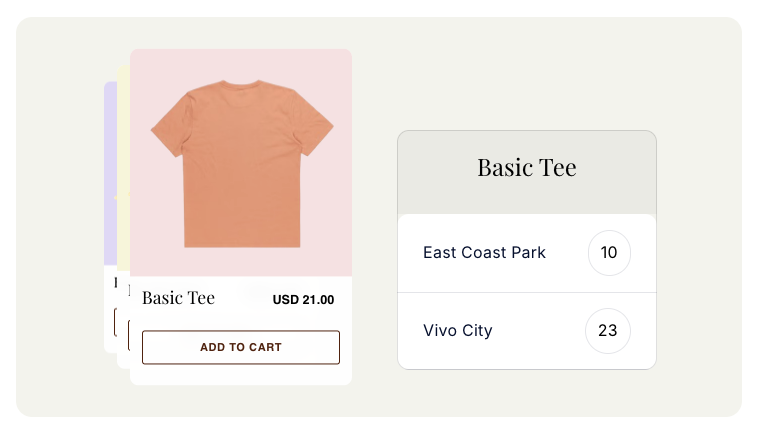Click the divider line between the location rows
This screenshot has width=762, height=432.
[x=526, y=292]
